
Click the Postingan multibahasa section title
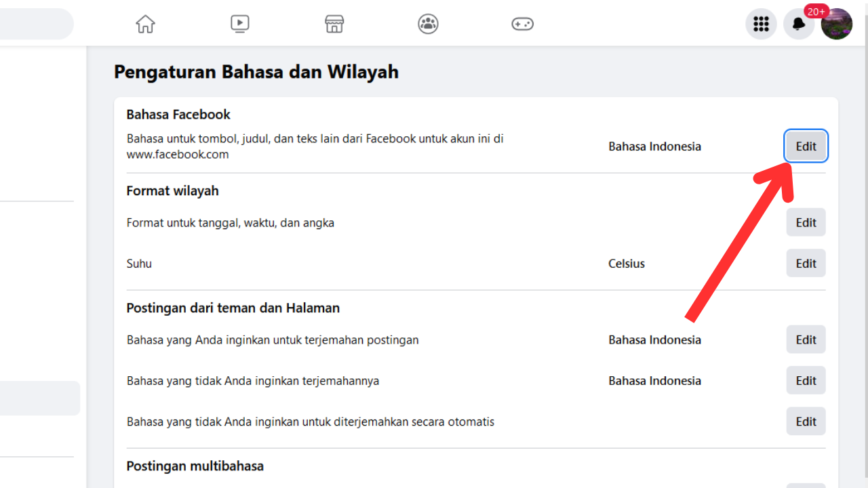point(195,466)
